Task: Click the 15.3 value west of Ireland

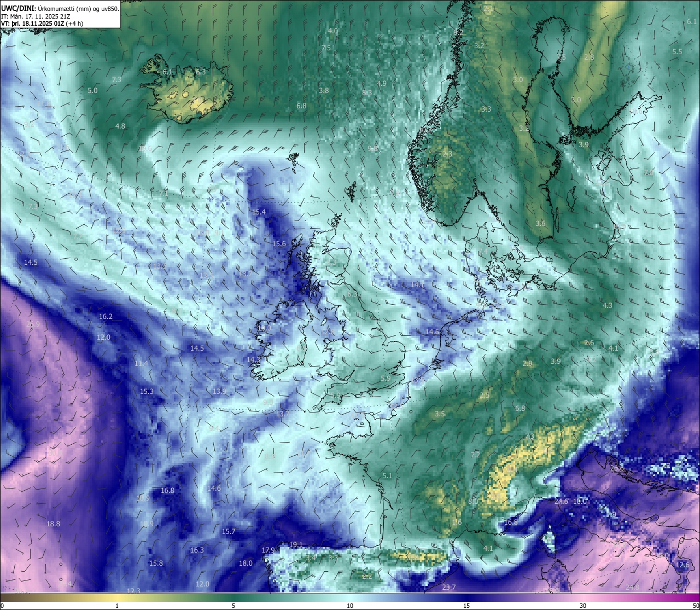Action: coord(147,391)
